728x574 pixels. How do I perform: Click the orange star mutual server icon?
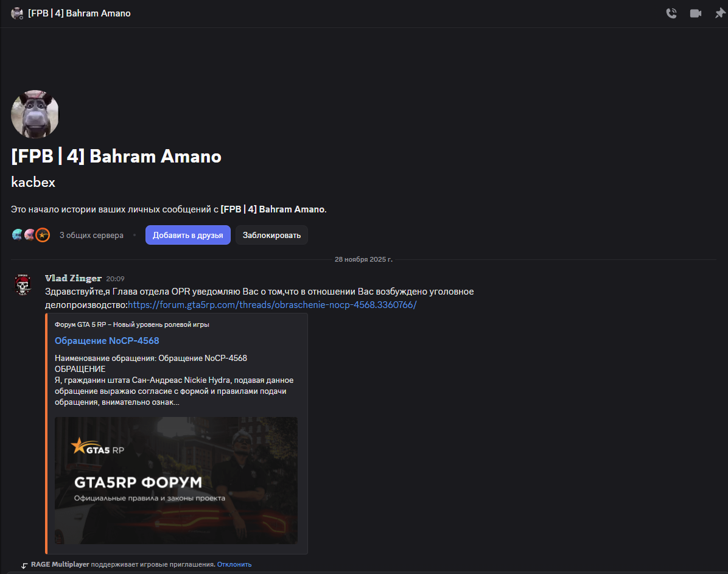click(42, 234)
